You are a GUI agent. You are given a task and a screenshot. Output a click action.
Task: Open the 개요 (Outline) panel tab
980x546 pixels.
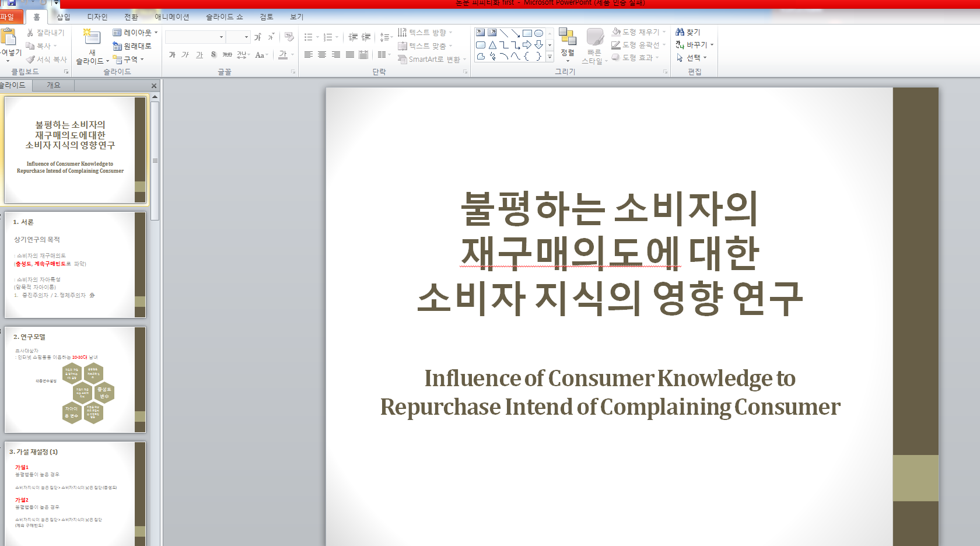(x=53, y=85)
